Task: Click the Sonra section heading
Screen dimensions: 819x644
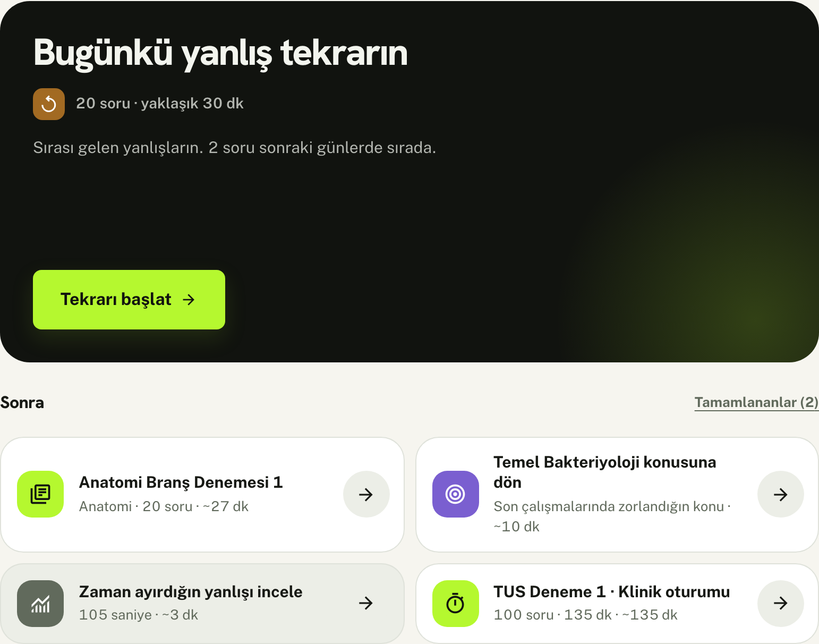Action: click(x=22, y=403)
